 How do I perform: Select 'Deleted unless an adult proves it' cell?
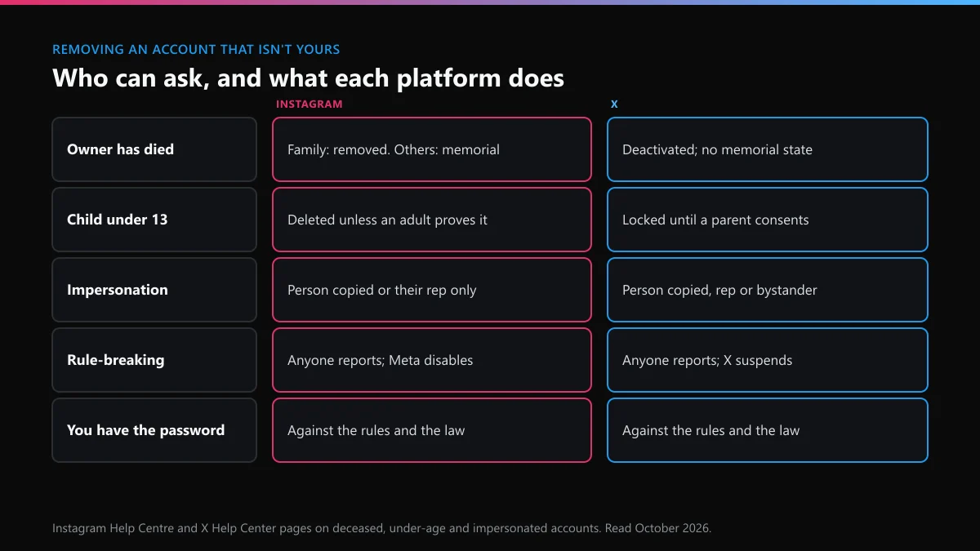(x=432, y=220)
